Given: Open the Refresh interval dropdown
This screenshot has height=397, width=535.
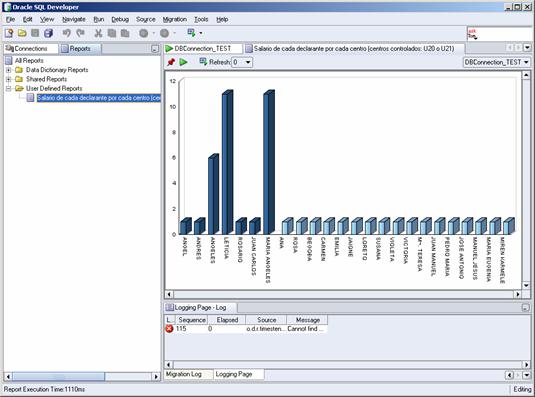Looking at the screenshot, I should pos(242,62).
